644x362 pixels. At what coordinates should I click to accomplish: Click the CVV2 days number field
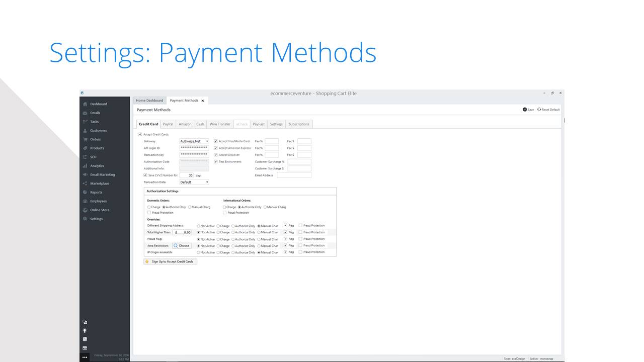click(x=187, y=175)
